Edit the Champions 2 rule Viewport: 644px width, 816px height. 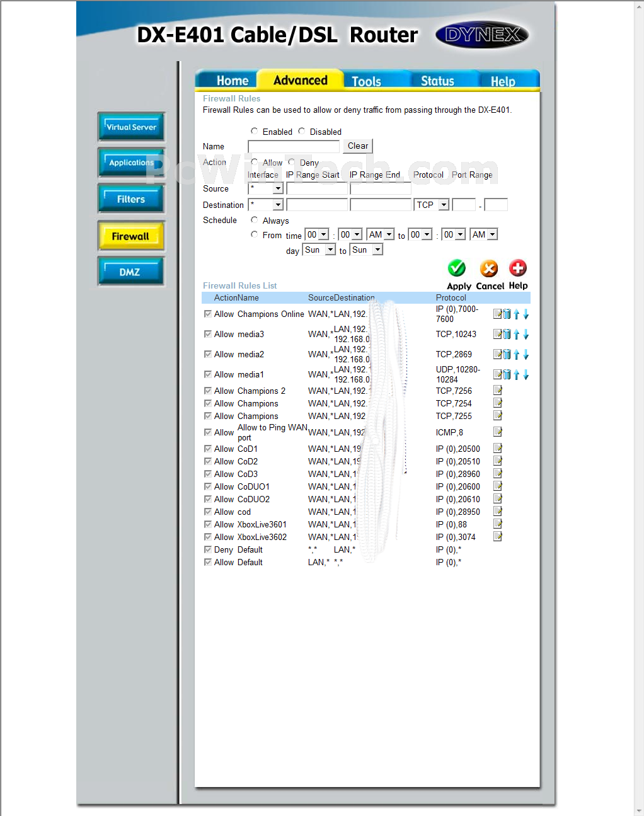point(498,390)
